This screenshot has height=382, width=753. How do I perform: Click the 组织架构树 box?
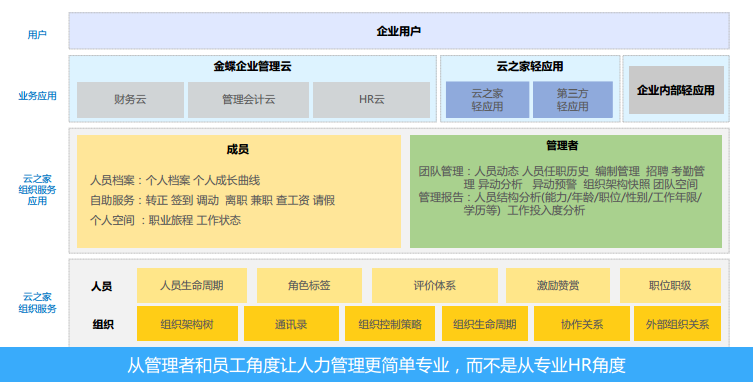pyautogui.click(x=187, y=324)
